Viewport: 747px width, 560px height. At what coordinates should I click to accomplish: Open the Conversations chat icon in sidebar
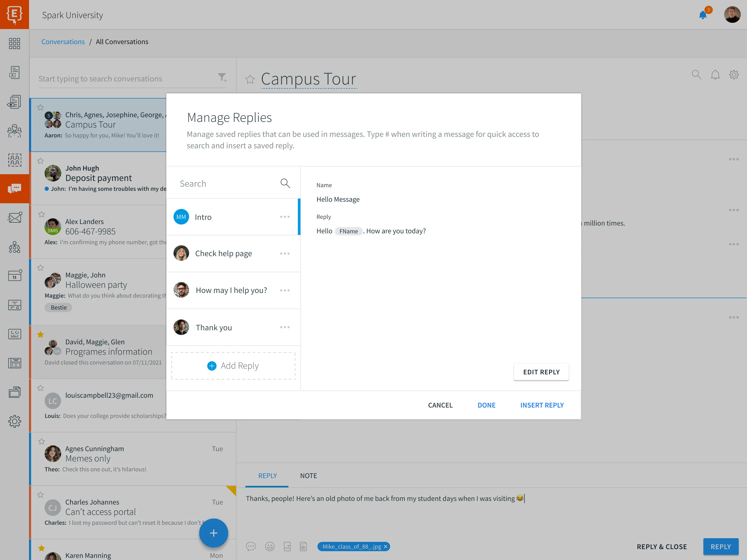15,188
